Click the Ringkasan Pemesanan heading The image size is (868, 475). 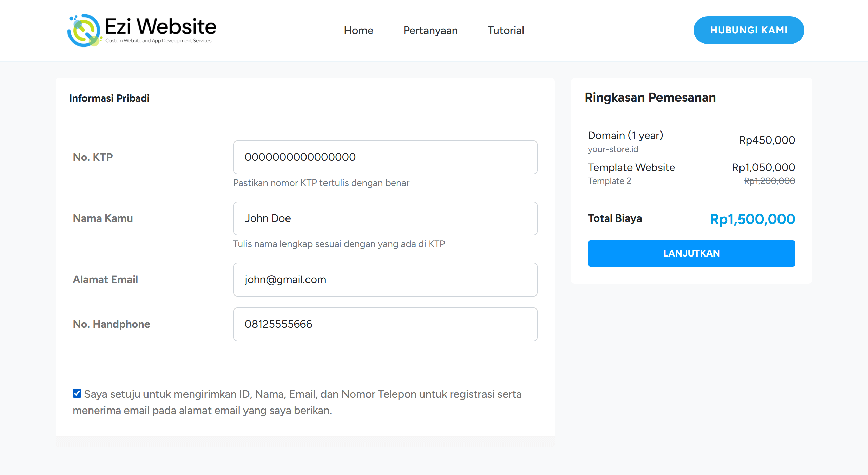click(x=650, y=98)
